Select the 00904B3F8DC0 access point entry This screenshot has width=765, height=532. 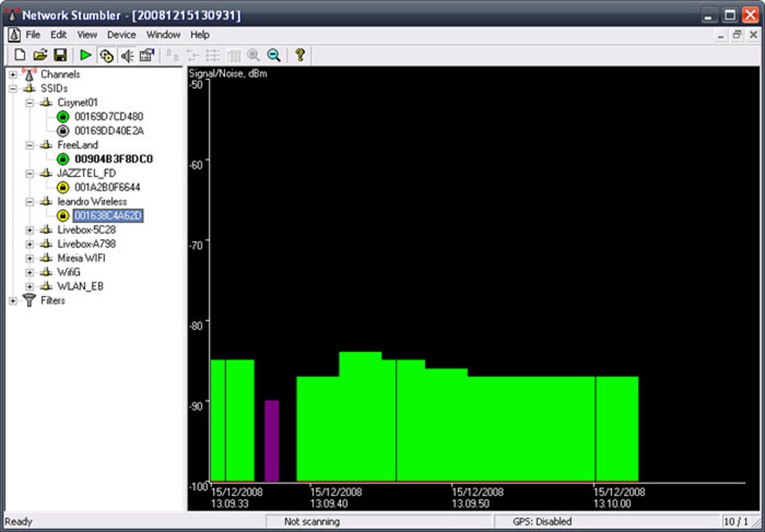114,159
